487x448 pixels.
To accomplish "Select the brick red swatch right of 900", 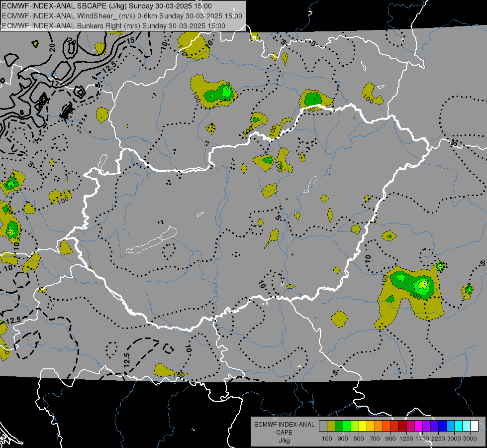I will pos(395,426).
